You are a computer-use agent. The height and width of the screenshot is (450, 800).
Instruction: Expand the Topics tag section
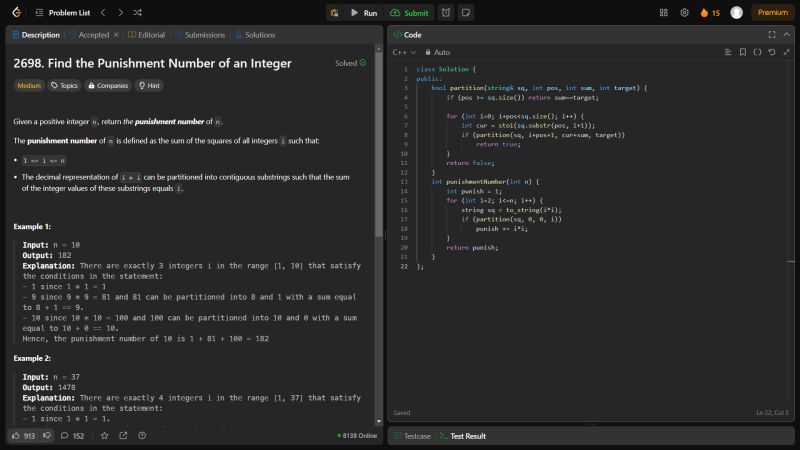pyautogui.click(x=65, y=86)
